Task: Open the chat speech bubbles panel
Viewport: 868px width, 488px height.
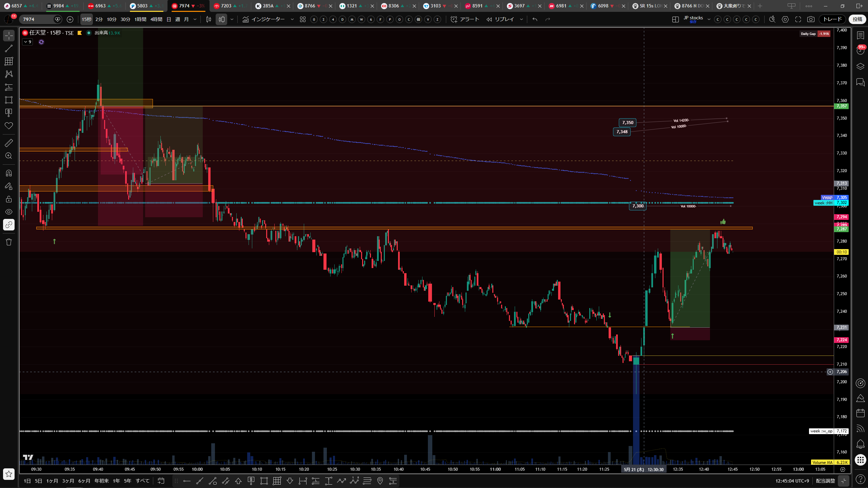Action: coord(860,82)
